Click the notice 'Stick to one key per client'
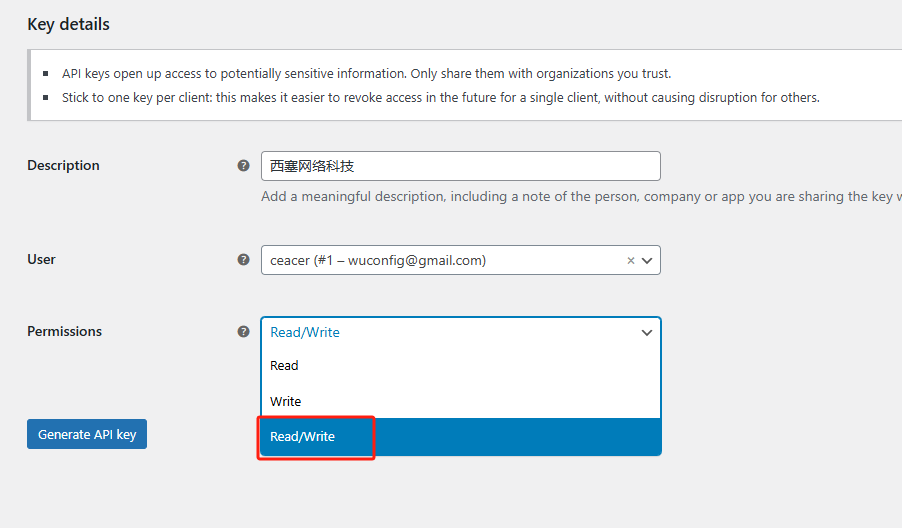 click(x=441, y=98)
